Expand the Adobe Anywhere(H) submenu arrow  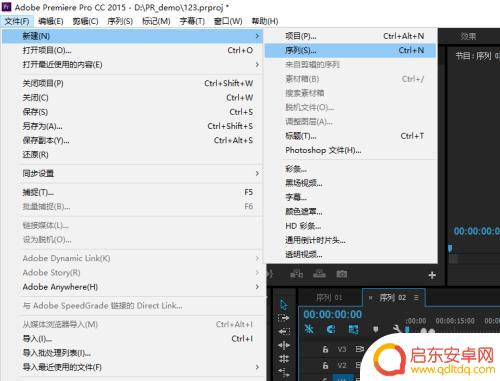click(x=257, y=287)
